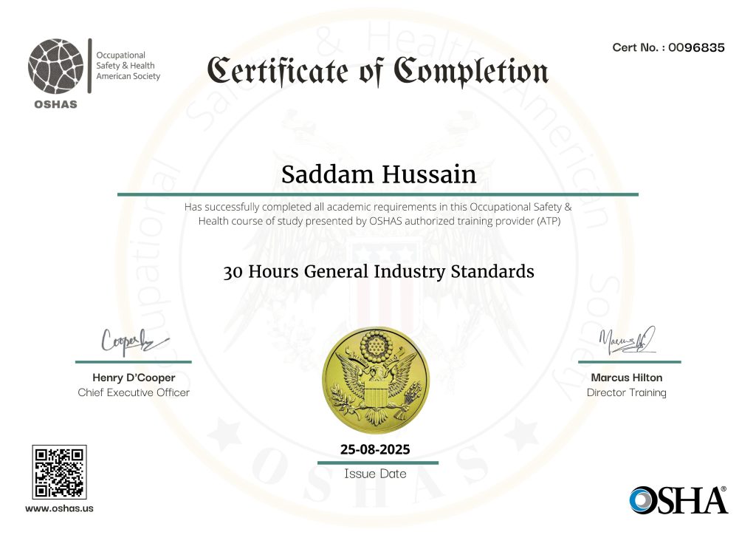756x535 pixels.
Task: Select the Certificate of Completion title
Action: pos(378,71)
